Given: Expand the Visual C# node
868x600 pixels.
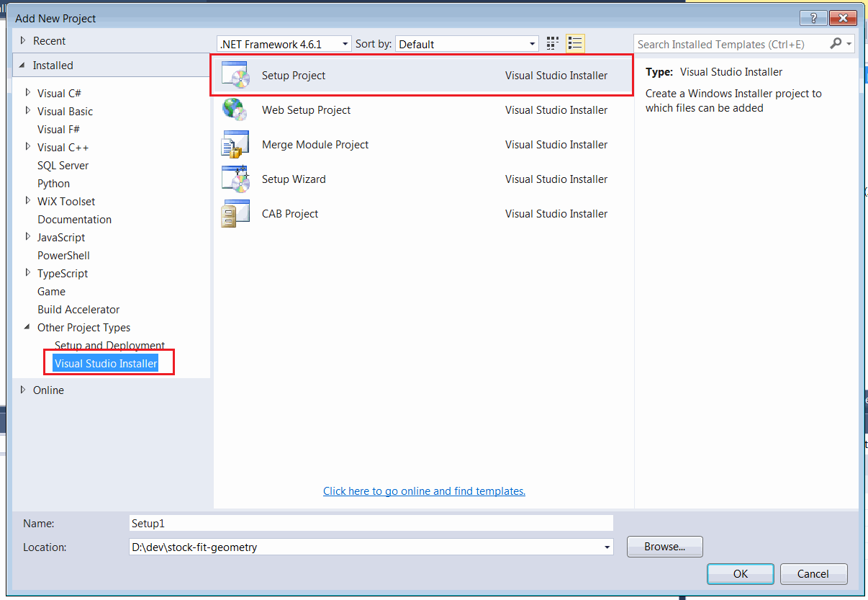Looking at the screenshot, I should pos(28,93).
